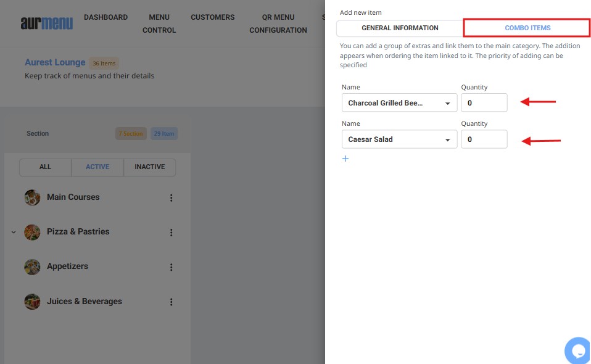Image resolution: width=591 pixels, height=364 pixels.
Task: Click the aurmenu logo
Action: [46, 23]
